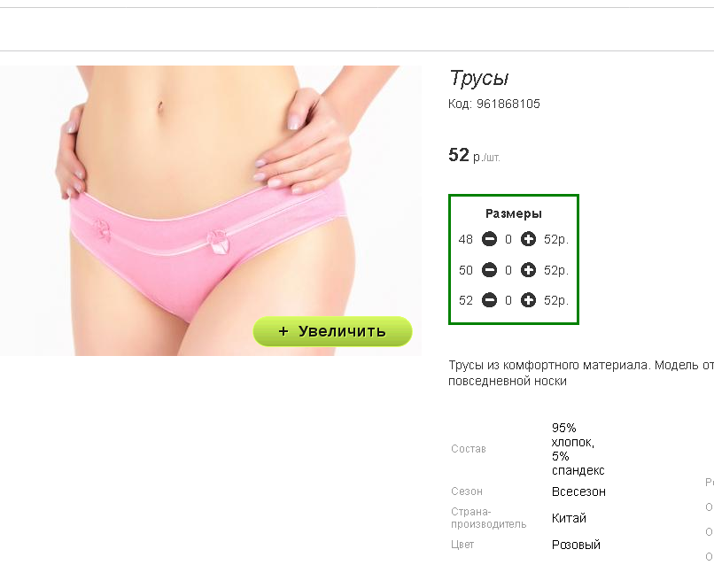Decrease quantity for size 48

click(x=490, y=239)
